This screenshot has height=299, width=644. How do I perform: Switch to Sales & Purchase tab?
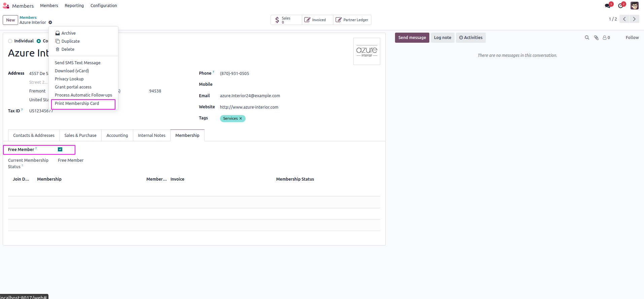coord(80,135)
